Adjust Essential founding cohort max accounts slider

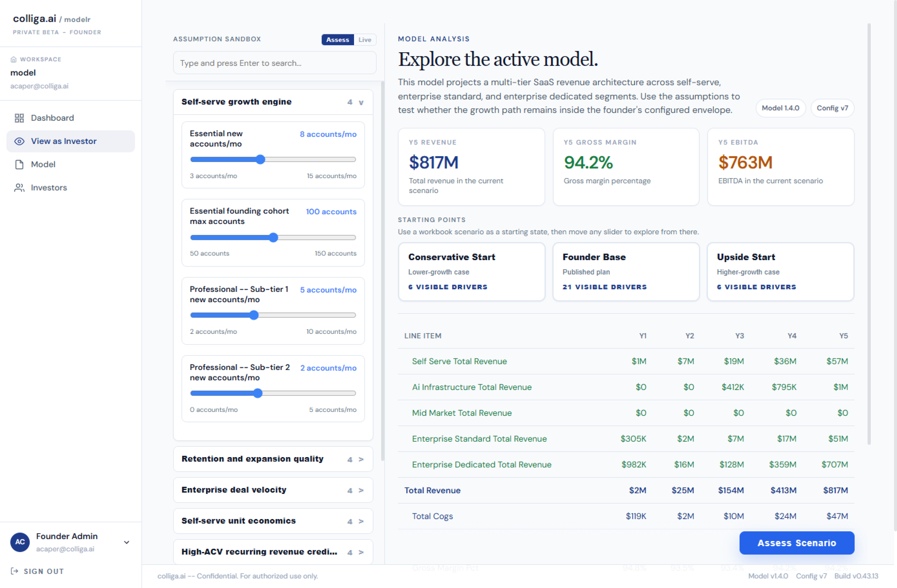(273, 237)
